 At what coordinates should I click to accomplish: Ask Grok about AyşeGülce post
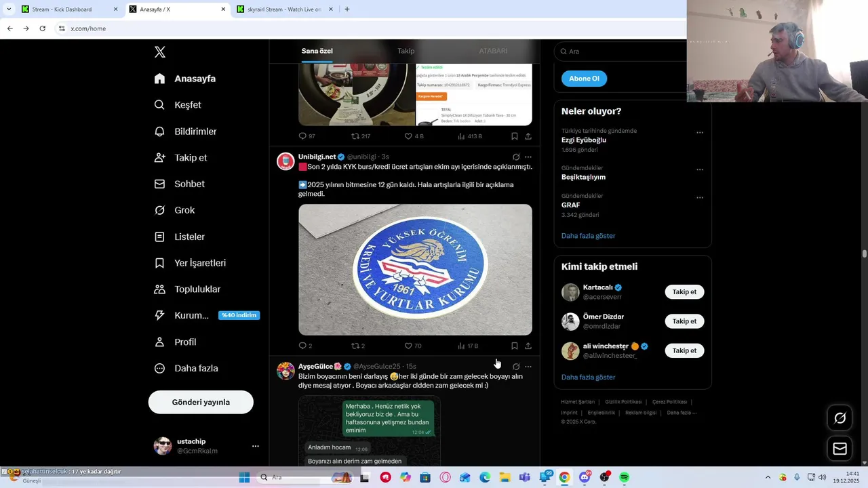point(516,367)
